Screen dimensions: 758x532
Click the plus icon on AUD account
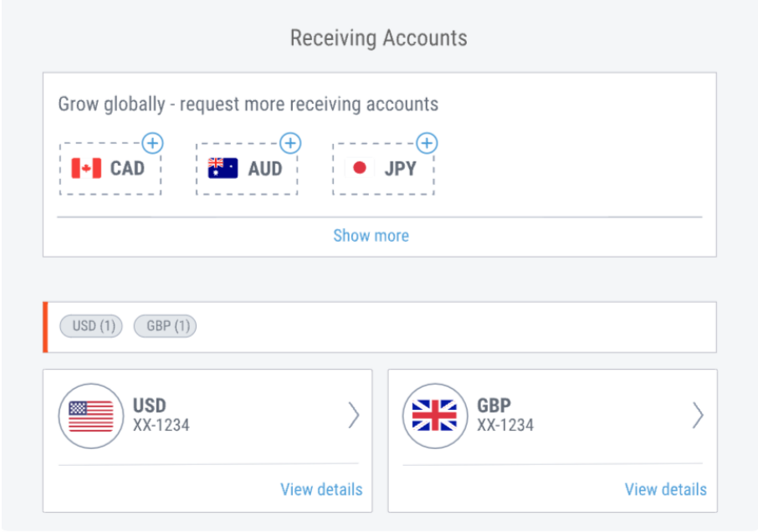[290, 143]
